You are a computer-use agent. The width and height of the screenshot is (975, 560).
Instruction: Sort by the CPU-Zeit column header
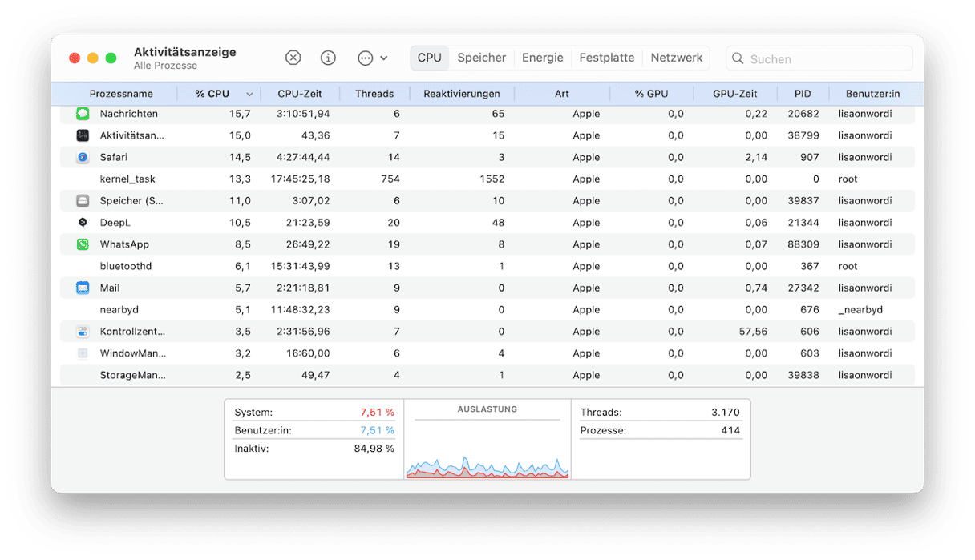pos(300,94)
